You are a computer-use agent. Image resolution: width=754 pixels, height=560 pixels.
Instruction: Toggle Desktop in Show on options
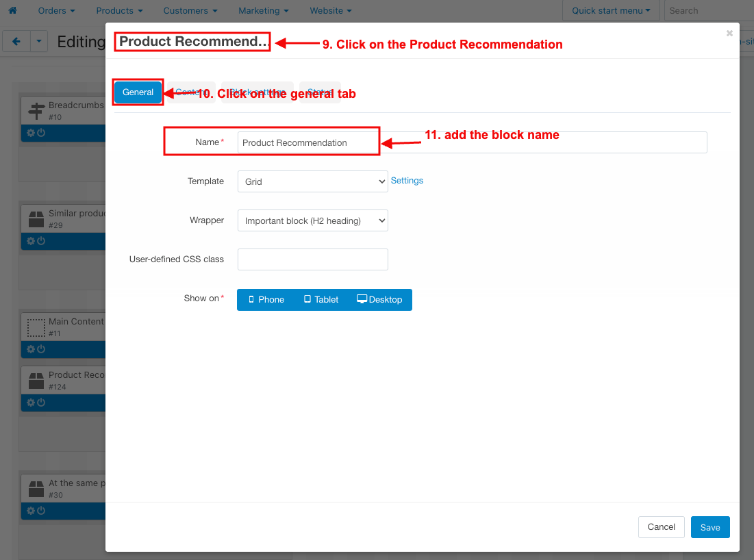coord(379,299)
